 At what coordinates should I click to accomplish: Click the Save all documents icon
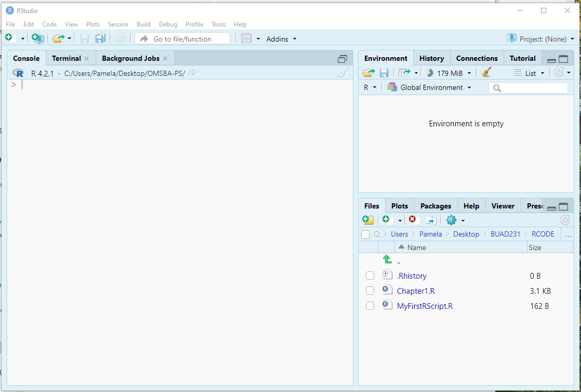(100, 38)
